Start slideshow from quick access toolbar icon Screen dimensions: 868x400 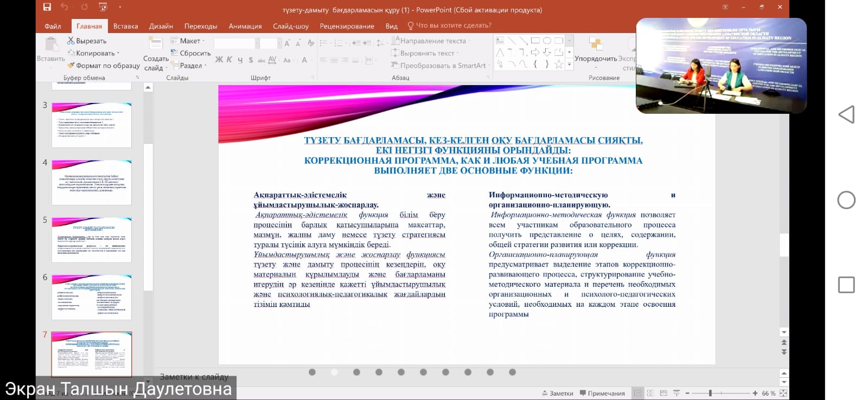(x=103, y=7)
